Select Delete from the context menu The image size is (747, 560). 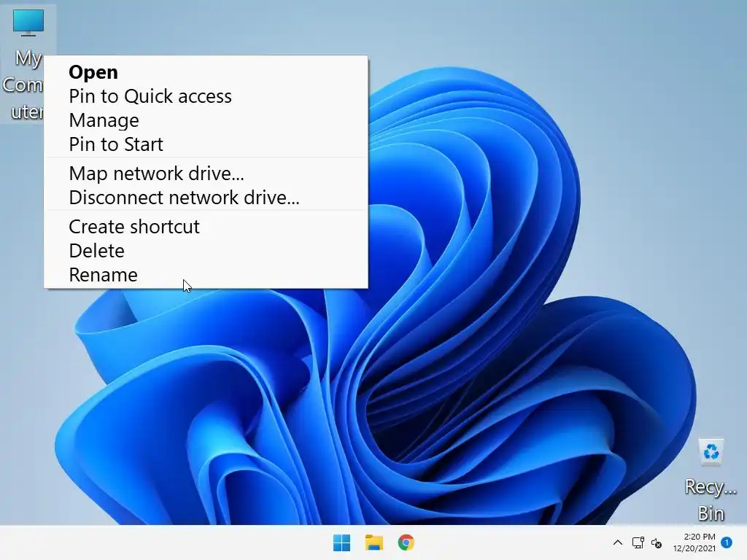click(x=206, y=251)
